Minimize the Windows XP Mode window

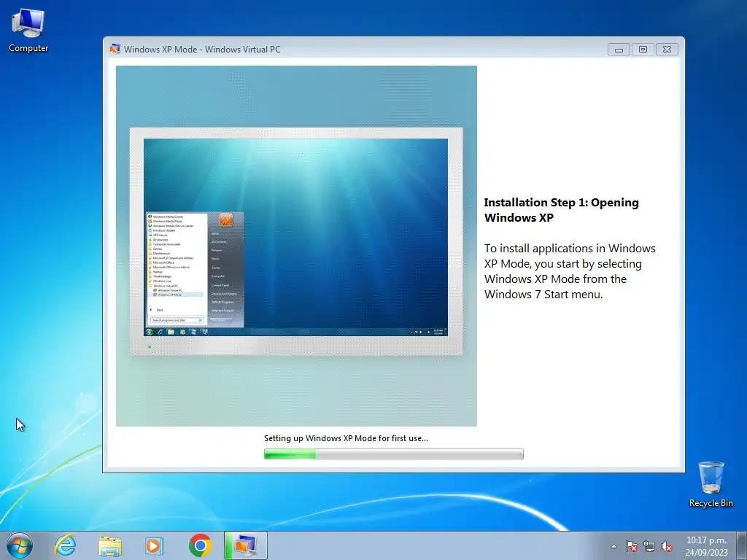[x=619, y=50]
